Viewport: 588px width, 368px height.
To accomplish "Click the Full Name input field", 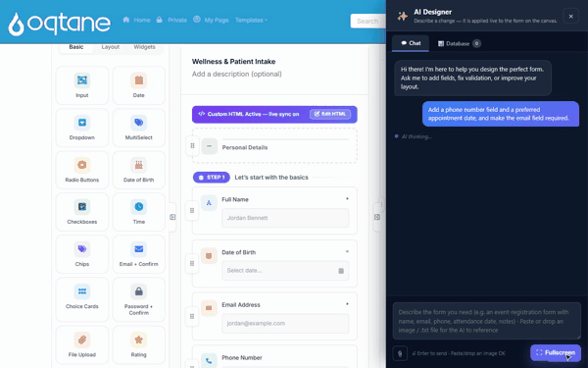I will (285, 218).
